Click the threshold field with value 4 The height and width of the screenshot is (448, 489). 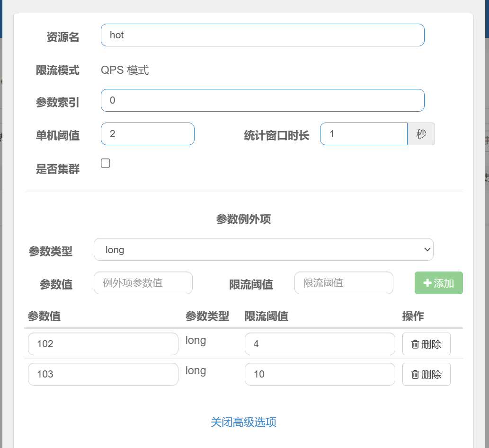click(x=320, y=344)
